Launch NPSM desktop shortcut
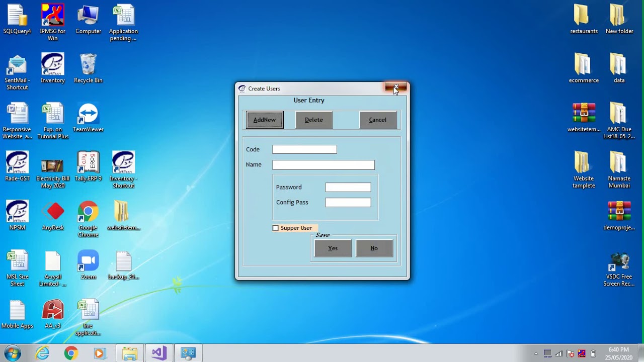This screenshot has width=644, height=362. tap(18, 215)
